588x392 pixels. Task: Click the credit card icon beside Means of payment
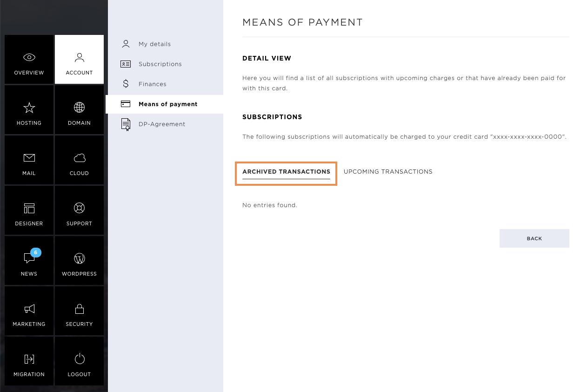click(126, 104)
